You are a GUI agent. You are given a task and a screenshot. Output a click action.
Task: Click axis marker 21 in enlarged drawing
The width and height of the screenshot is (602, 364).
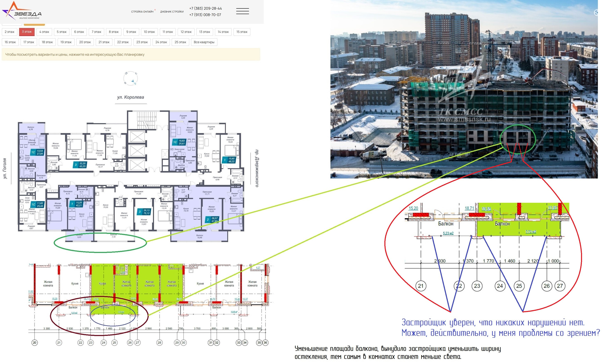point(421,286)
